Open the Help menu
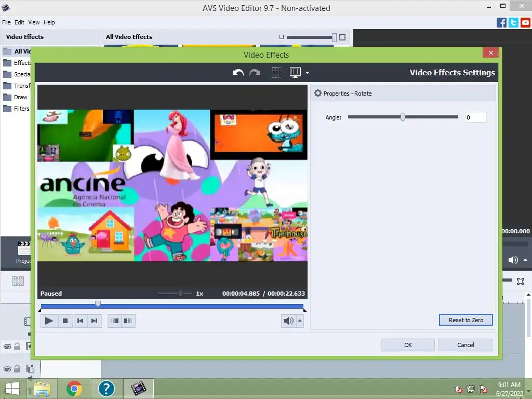 (x=49, y=22)
